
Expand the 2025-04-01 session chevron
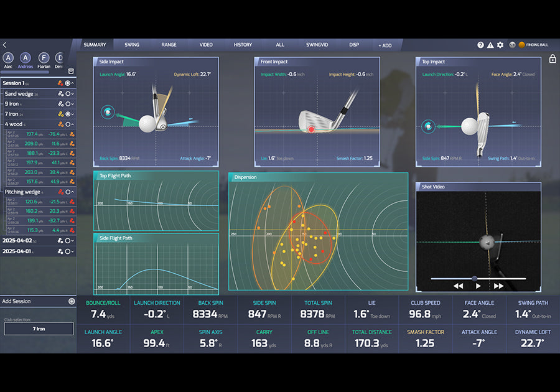(73, 251)
